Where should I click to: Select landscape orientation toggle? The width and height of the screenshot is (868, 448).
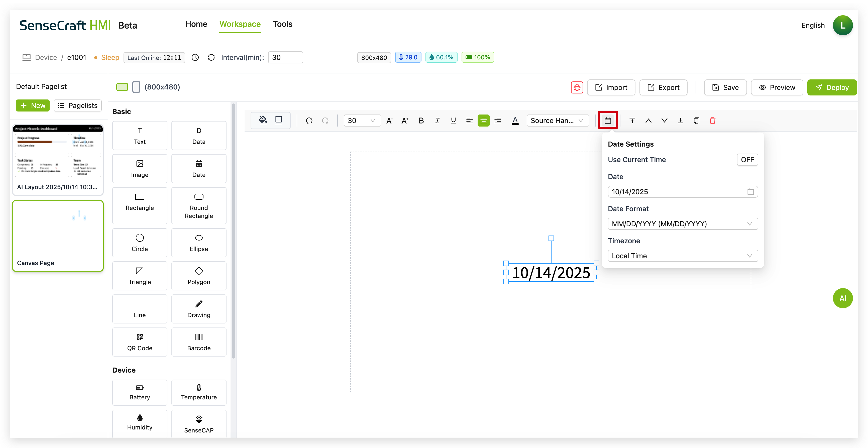tap(122, 87)
